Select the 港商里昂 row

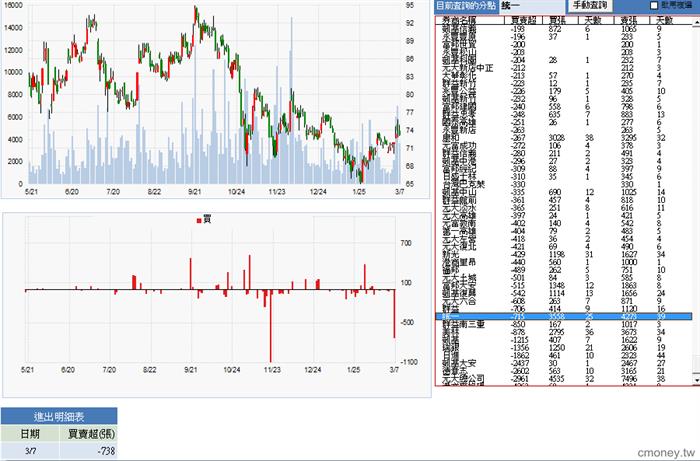[563, 262]
